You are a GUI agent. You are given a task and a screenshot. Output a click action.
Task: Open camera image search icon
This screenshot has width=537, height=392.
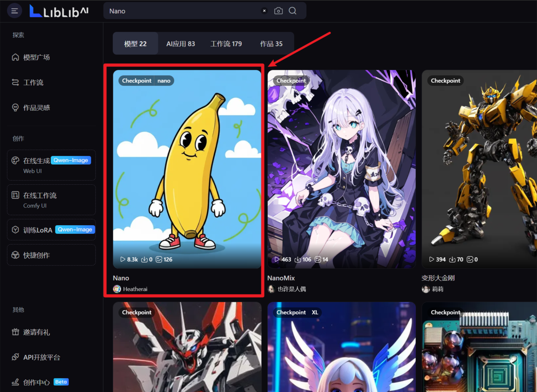(x=278, y=11)
